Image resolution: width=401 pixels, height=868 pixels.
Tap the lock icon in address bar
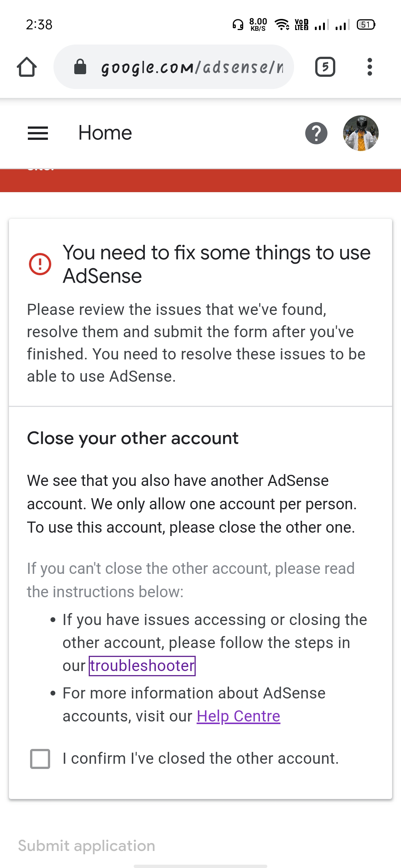point(80,67)
